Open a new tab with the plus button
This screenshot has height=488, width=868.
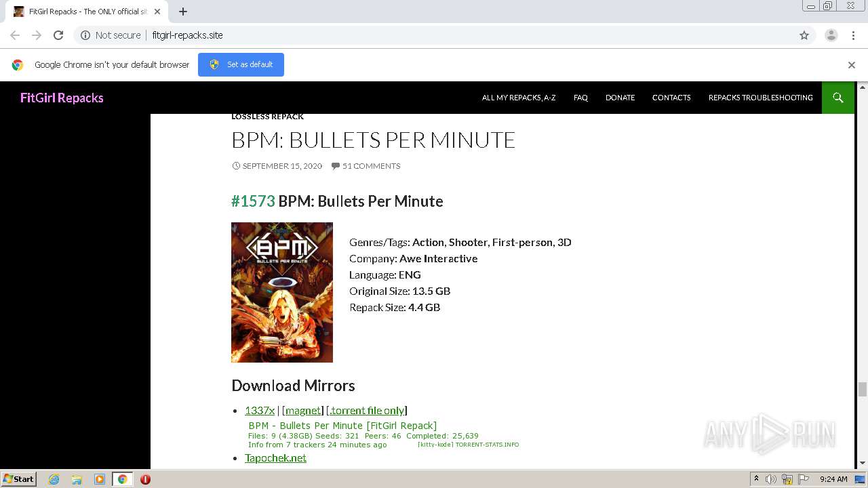[x=183, y=12]
